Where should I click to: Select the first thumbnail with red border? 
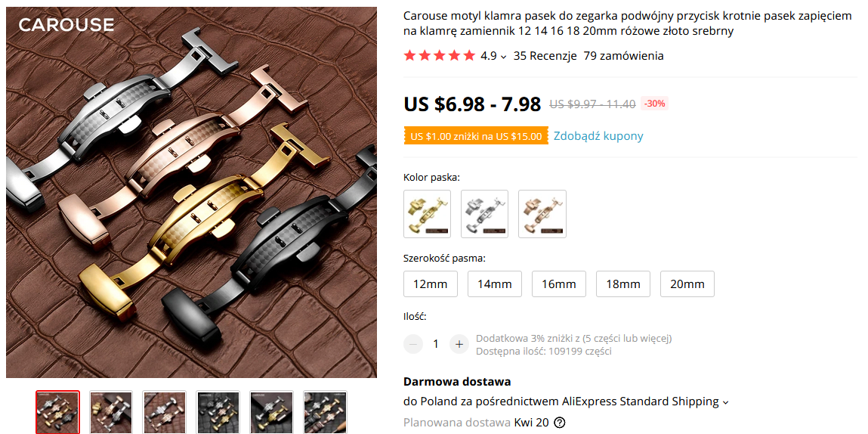pos(57,412)
